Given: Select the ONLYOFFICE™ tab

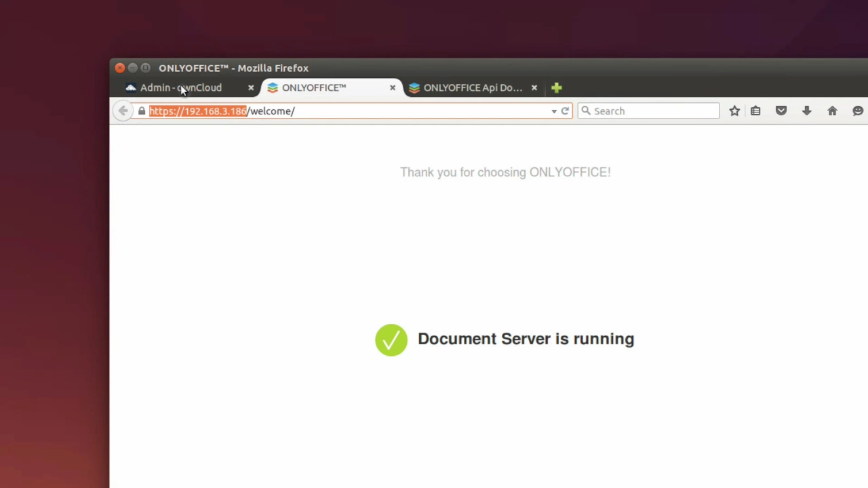Looking at the screenshot, I should (332, 87).
